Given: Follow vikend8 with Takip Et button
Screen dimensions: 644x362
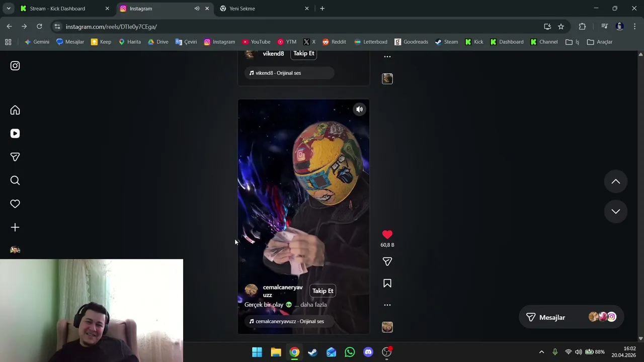Looking at the screenshot, I should pos(304,53).
